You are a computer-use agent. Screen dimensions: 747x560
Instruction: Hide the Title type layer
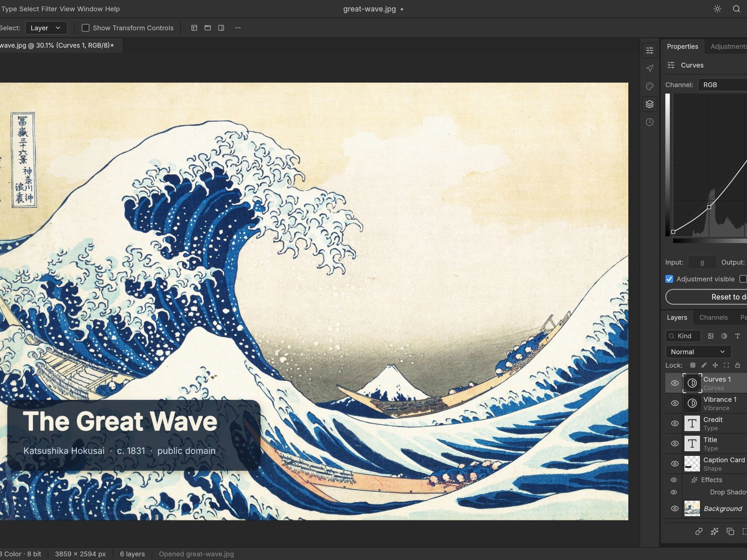point(675,444)
